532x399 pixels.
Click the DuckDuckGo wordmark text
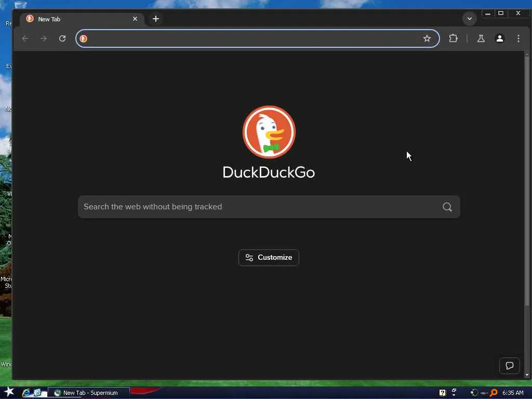pos(269,172)
